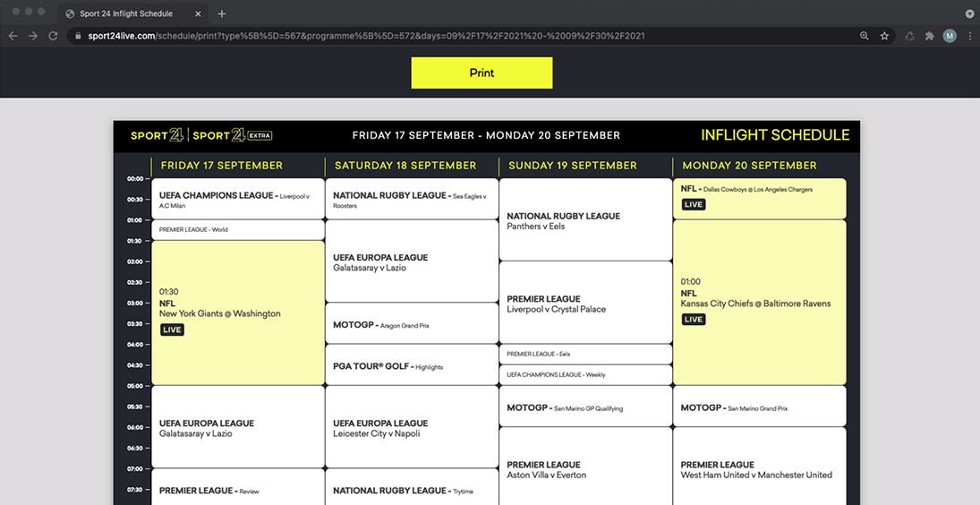Screen dimensions: 980x505
Task: Select Premier League Liverpool v Crystal Palace
Action: coord(585,303)
